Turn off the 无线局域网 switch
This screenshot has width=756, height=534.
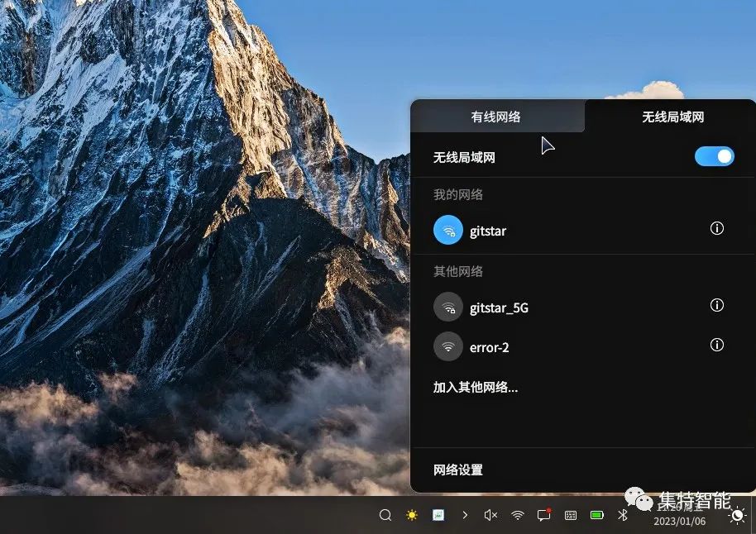click(x=714, y=156)
